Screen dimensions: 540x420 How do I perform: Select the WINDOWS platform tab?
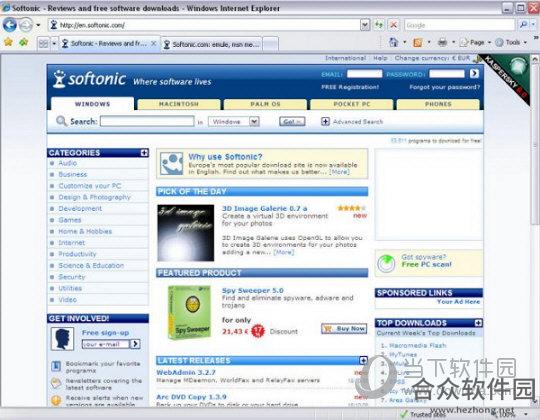coord(93,104)
